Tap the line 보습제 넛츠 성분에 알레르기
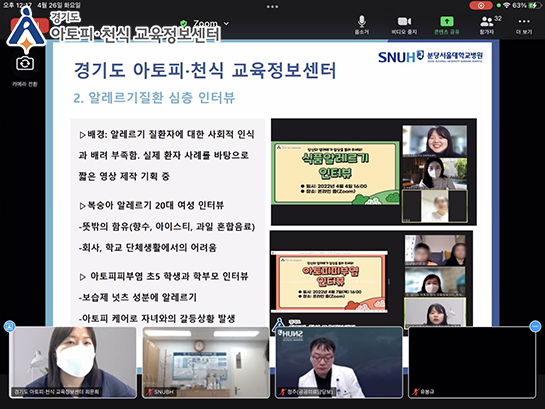Viewport: 545px width, 409px height. pos(138,297)
